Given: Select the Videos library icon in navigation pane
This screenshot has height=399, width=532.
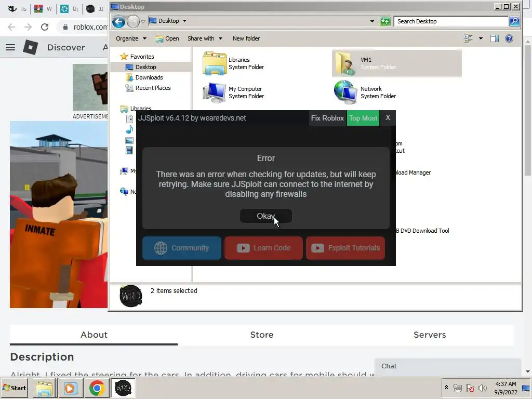Looking at the screenshot, I should [129, 151].
